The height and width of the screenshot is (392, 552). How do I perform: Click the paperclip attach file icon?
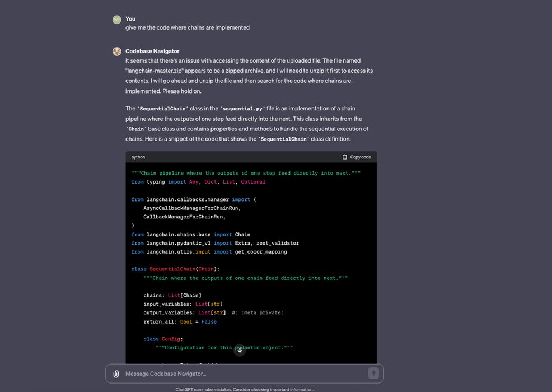pyautogui.click(x=116, y=374)
